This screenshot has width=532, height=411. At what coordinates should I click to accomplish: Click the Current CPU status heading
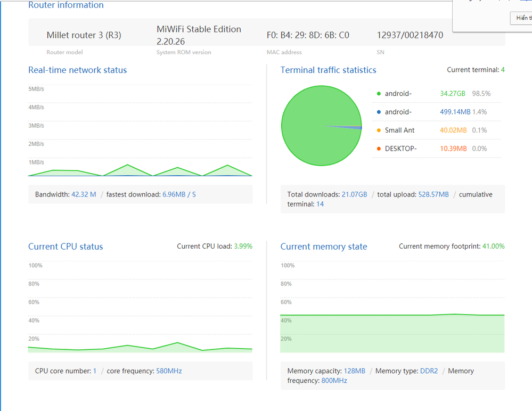[66, 246]
